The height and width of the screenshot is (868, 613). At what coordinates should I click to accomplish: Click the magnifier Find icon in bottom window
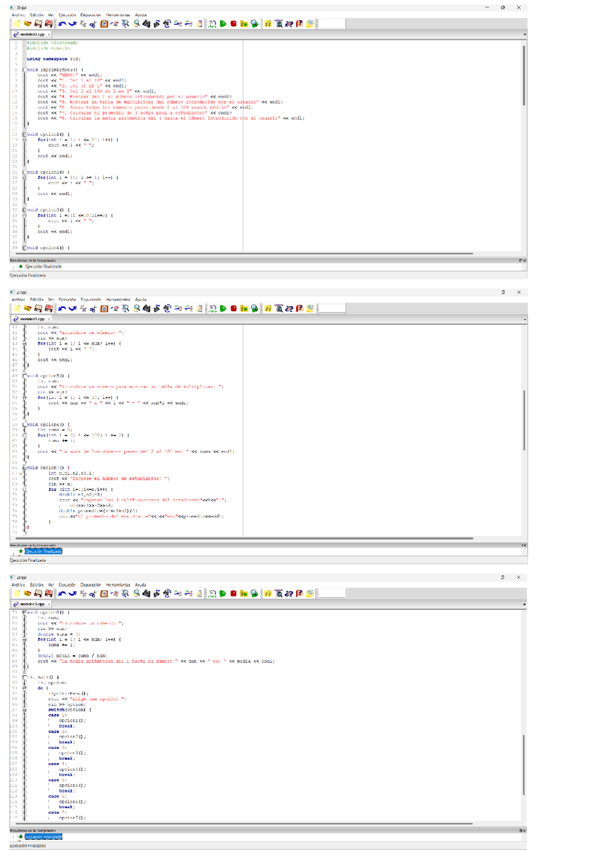136,593
